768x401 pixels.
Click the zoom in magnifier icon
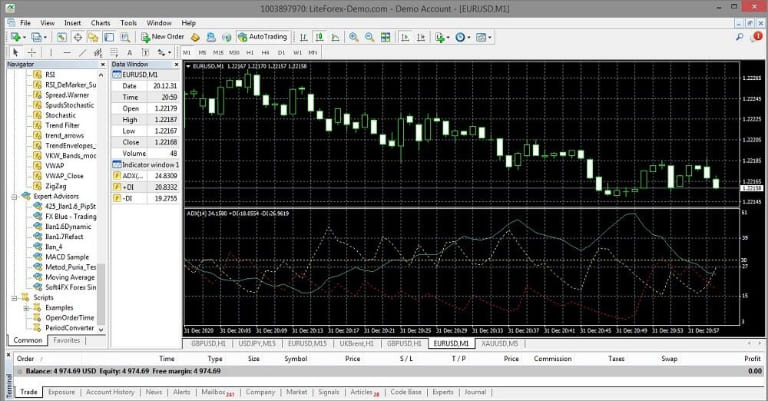click(353, 37)
